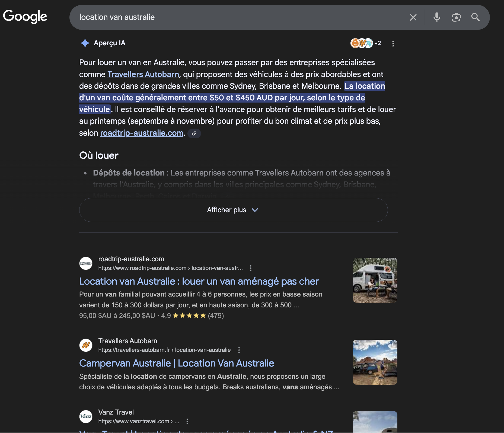Open more options for roadtrip-australie.com result
The height and width of the screenshot is (433, 504).
point(251,268)
